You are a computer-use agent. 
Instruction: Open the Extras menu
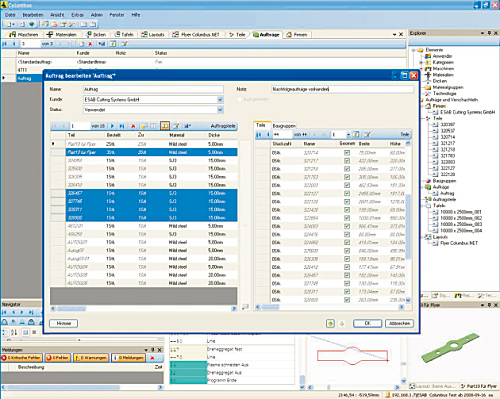pyautogui.click(x=77, y=15)
